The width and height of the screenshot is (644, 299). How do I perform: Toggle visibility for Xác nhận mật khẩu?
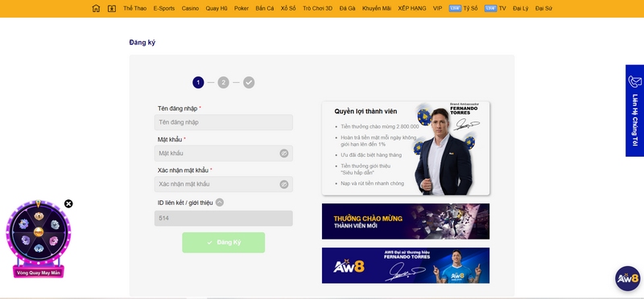coord(284,184)
